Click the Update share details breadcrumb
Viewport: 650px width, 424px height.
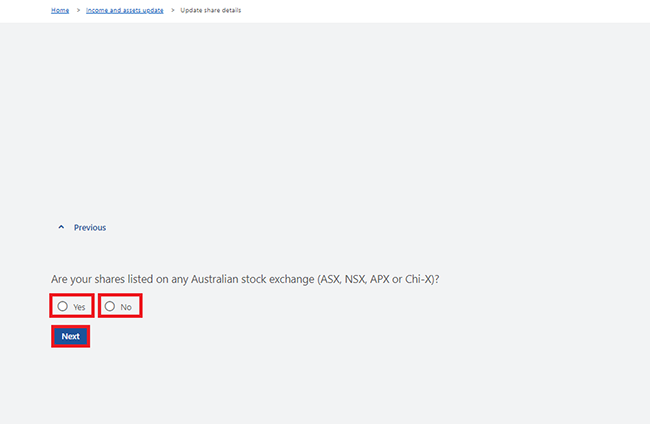point(211,10)
